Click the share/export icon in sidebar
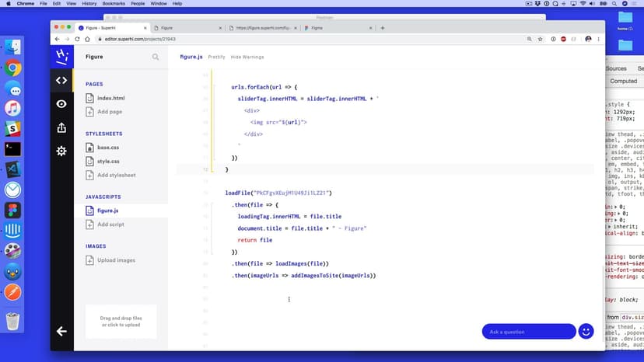Viewport: 644px width, 362px height. point(61,127)
